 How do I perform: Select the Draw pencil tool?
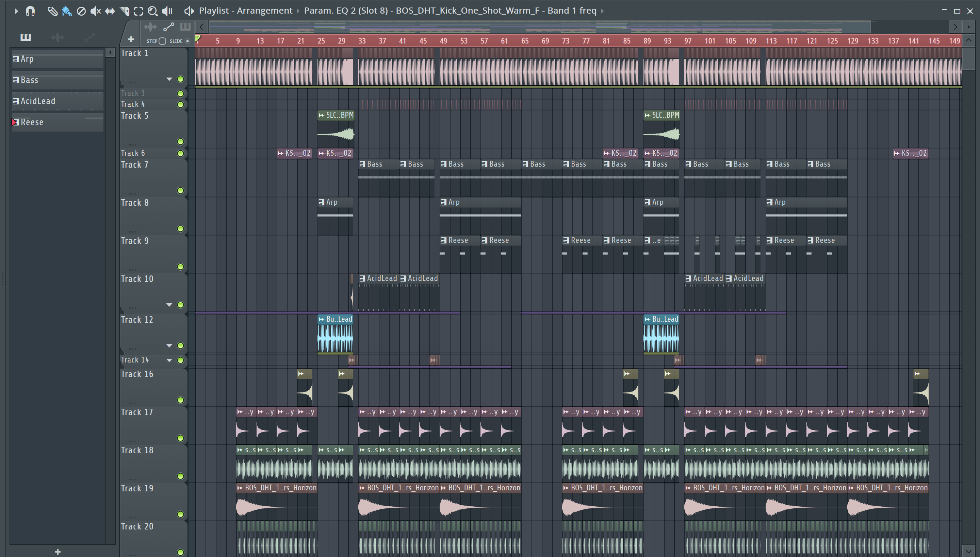coord(52,11)
